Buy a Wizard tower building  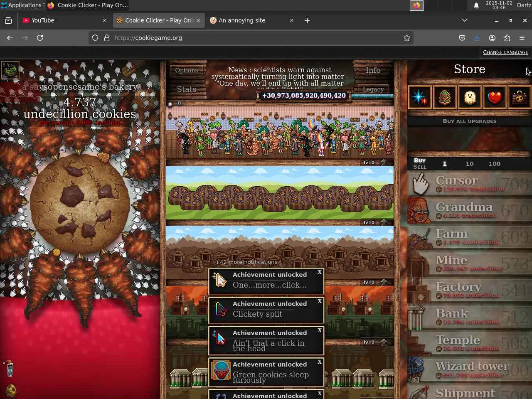(x=470, y=370)
